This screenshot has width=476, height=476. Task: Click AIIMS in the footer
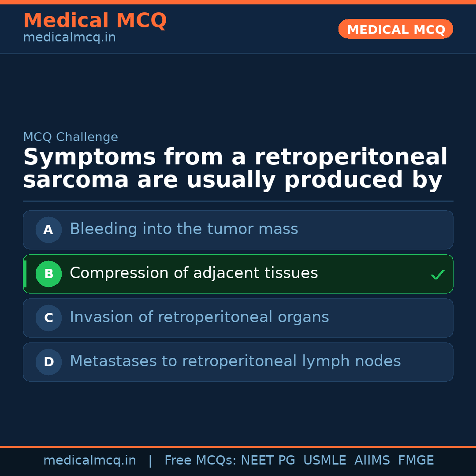372,461
